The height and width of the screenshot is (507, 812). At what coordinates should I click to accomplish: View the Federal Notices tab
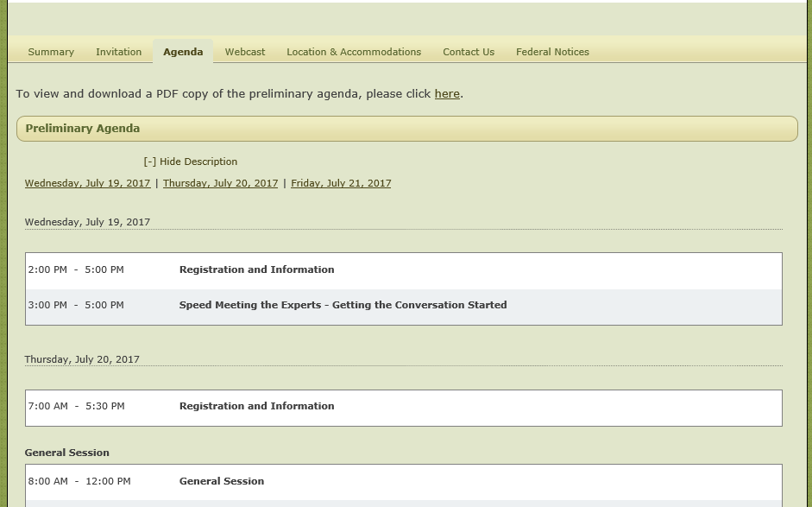click(552, 52)
